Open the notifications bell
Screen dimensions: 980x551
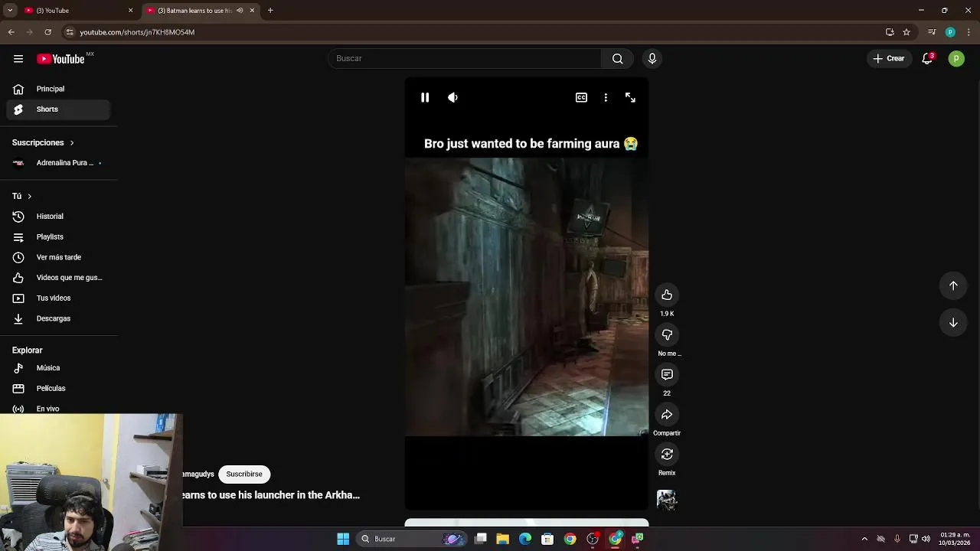tap(927, 58)
